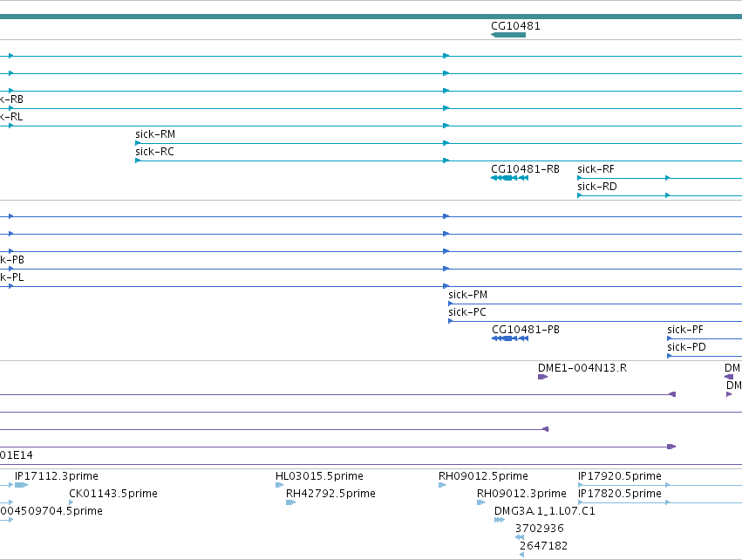Select the sick-RM transcript label
This screenshot has width=742, height=560.
click(155, 134)
